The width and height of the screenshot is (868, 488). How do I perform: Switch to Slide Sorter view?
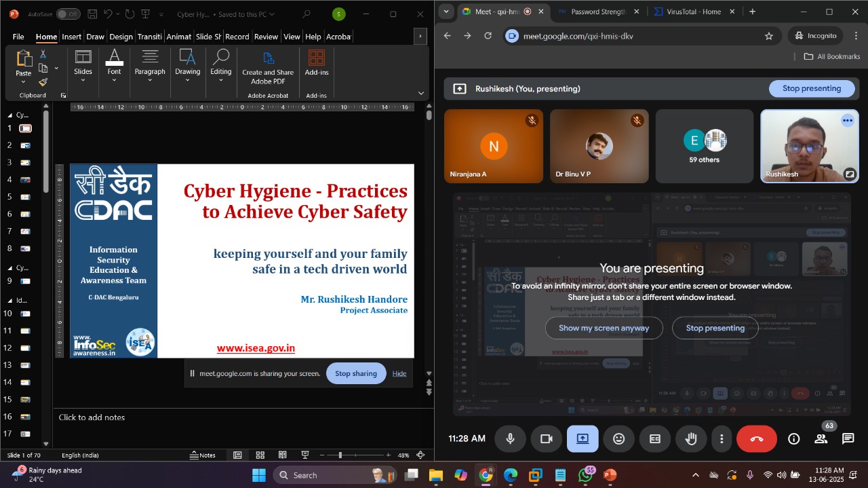[x=260, y=455]
